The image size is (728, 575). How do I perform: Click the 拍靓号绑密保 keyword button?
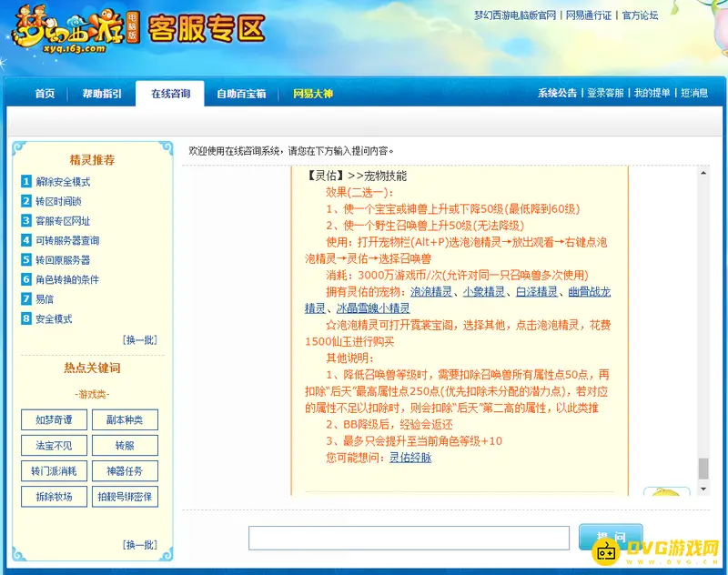point(125,497)
